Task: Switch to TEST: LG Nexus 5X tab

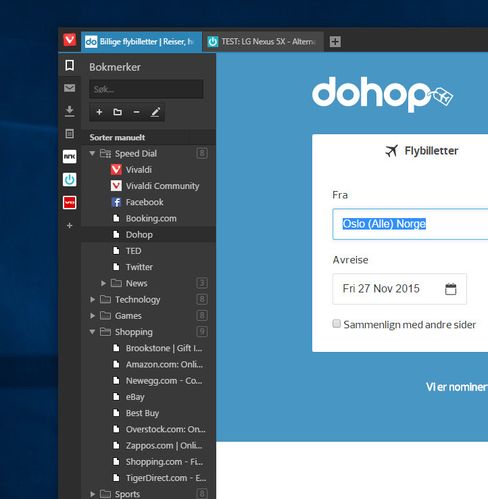Action: pos(263,42)
